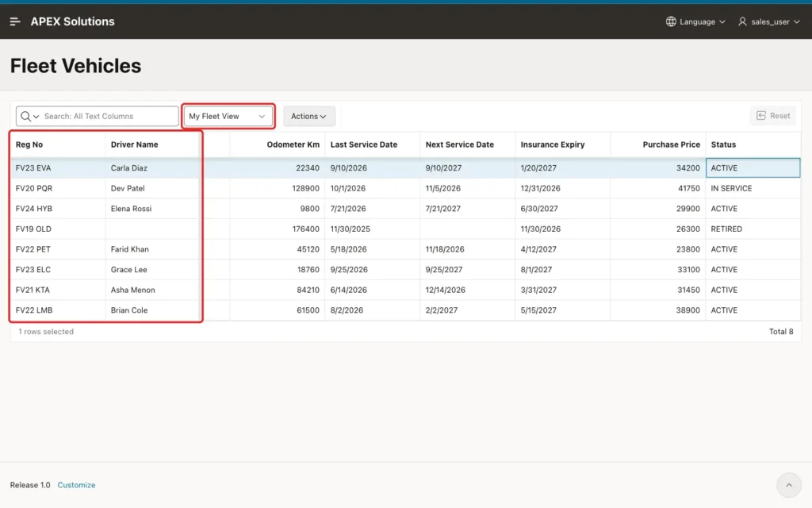812x508 pixels.
Task: Click purchase price 41750
Action: [x=689, y=188]
